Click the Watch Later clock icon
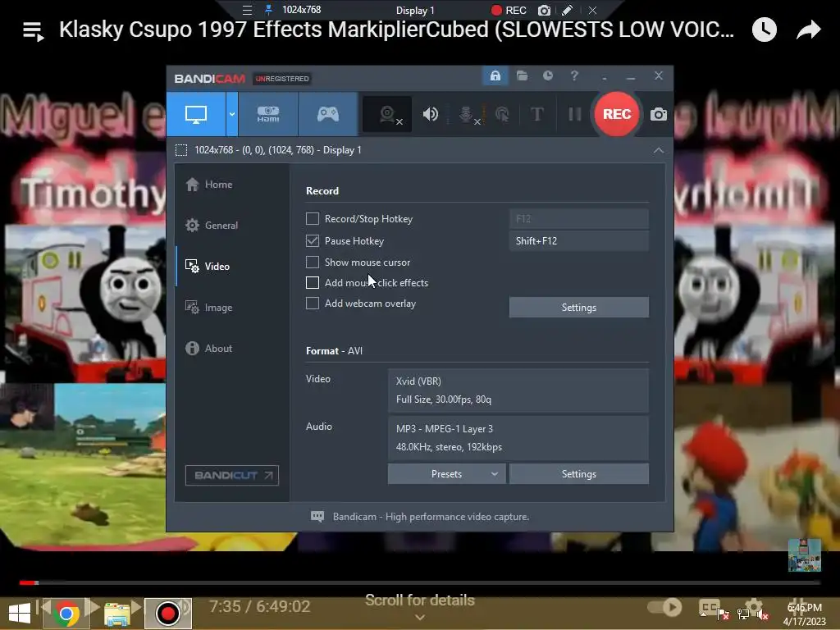Screen dimensions: 840x630 765,30
